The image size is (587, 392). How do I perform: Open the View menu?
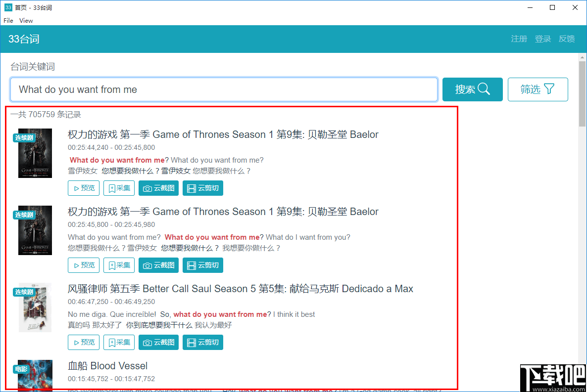[26, 21]
